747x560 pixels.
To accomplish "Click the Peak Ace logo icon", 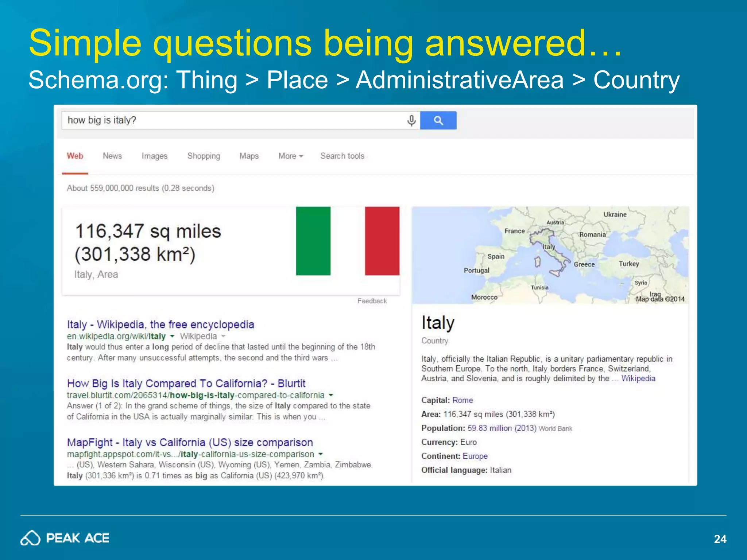I will [x=30, y=538].
